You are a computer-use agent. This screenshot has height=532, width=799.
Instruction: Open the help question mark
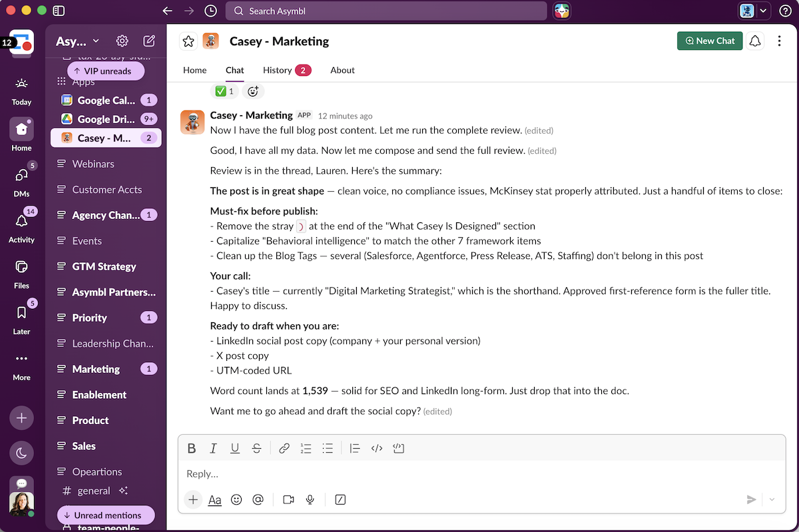click(x=785, y=11)
